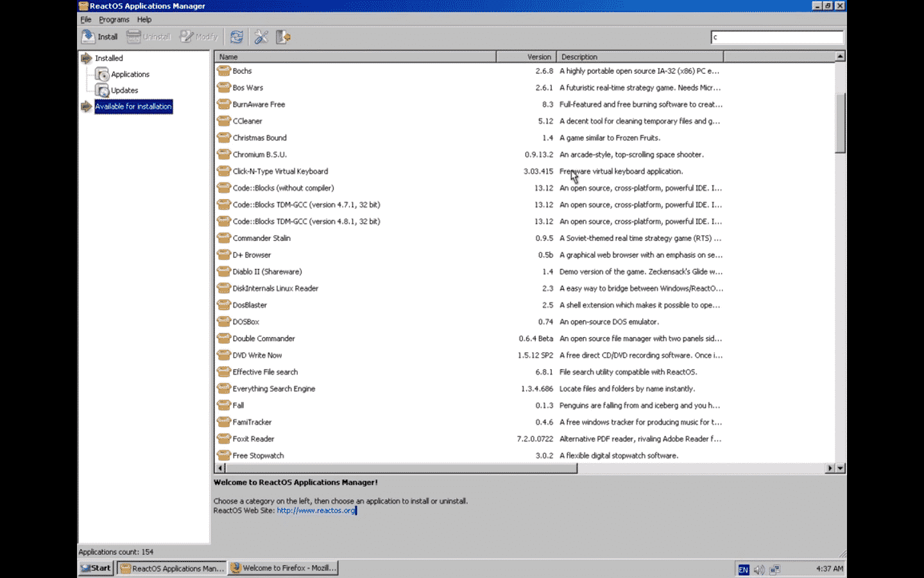Click the horizontal scrollbar thumb under the list
The width and height of the screenshot is (924, 578).
coord(401,468)
